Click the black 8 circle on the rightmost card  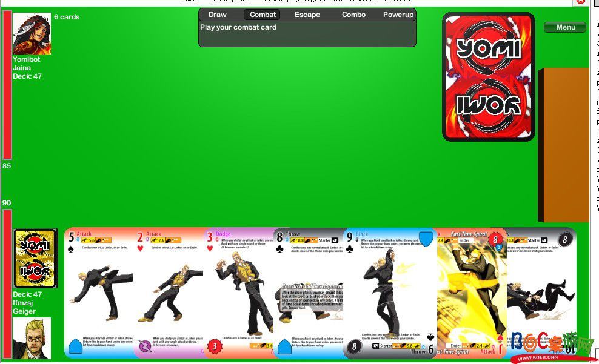tap(565, 239)
